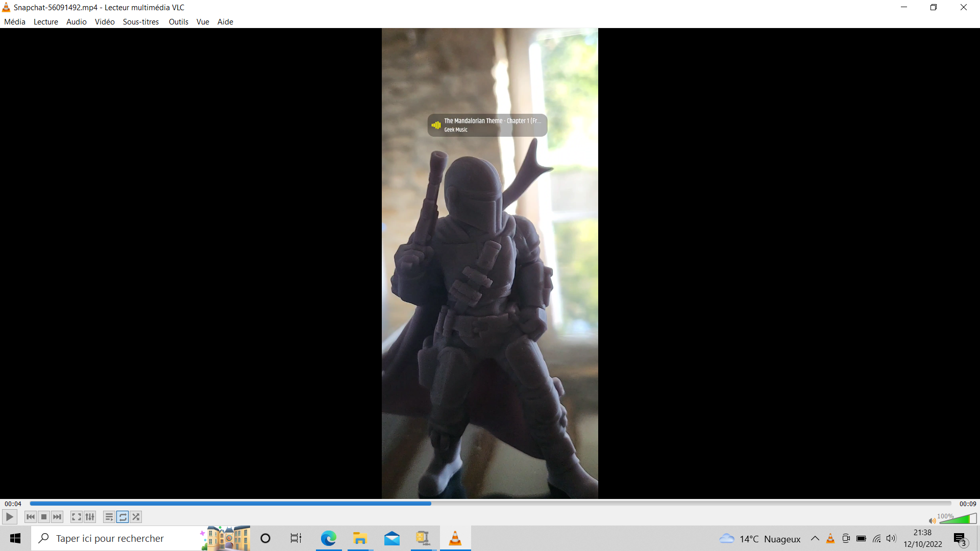Open the notification center
980x551 pixels.
click(x=960, y=539)
